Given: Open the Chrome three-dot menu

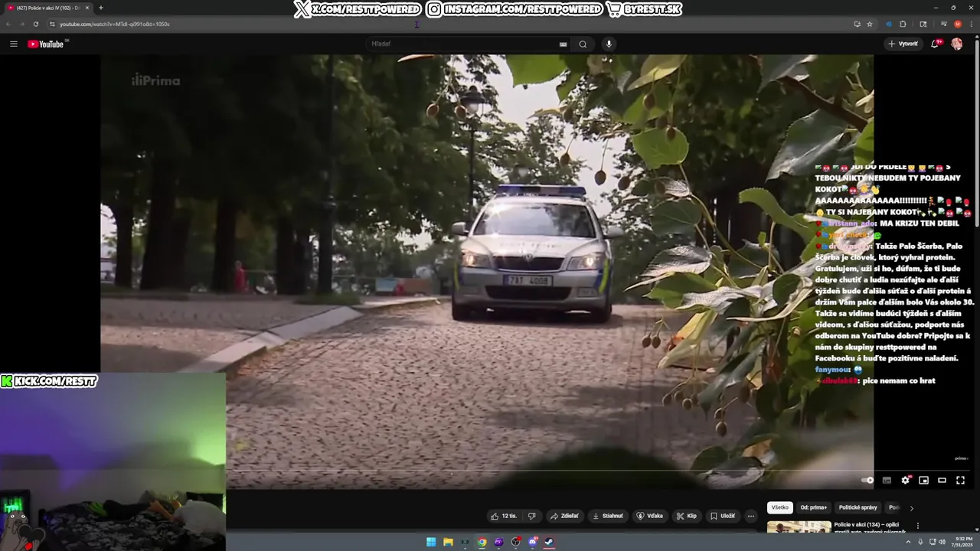Looking at the screenshot, I should (x=971, y=24).
